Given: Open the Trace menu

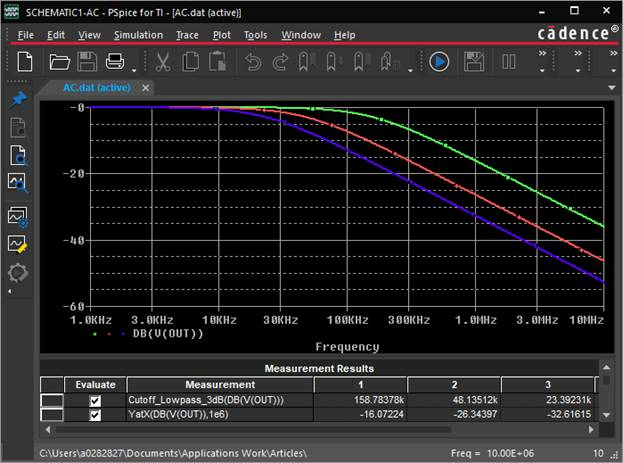Looking at the screenshot, I should click(187, 35).
